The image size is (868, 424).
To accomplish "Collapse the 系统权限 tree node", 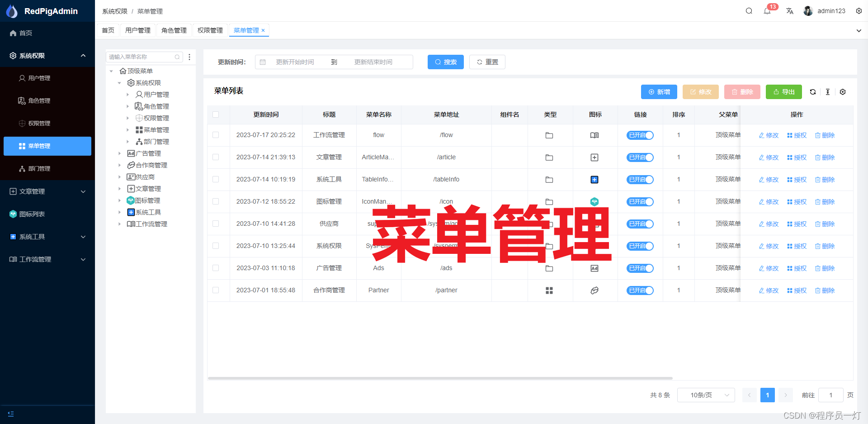I will click(119, 82).
